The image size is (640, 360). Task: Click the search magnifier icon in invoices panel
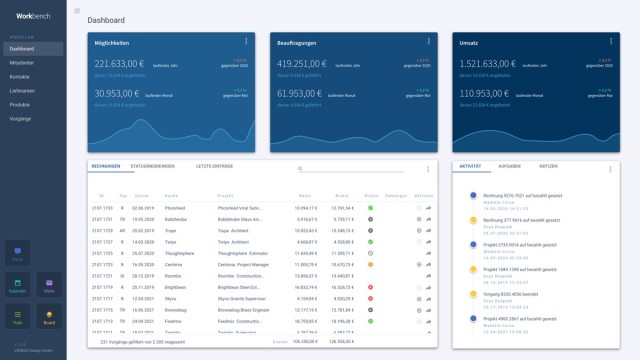click(300, 168)
